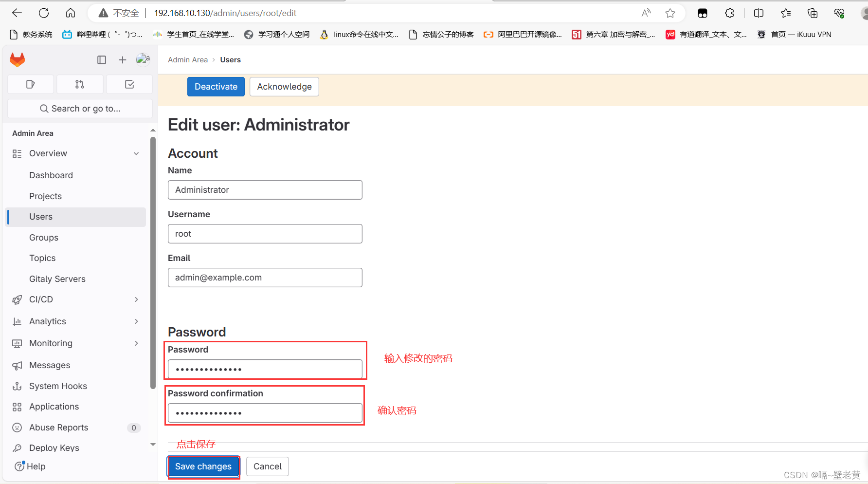Click the Messages megaphone icon
Viewport: 868px width, 484px height.
coord(17,365)
